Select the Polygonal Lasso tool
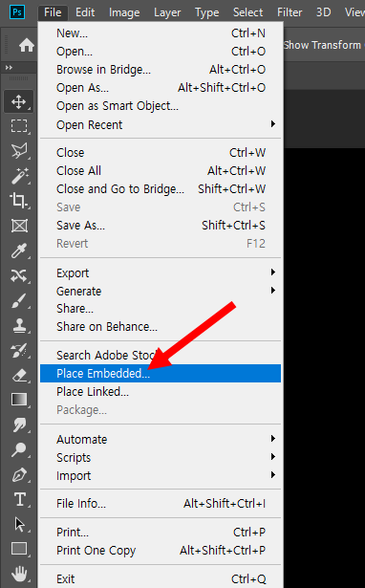 (19, 151)
